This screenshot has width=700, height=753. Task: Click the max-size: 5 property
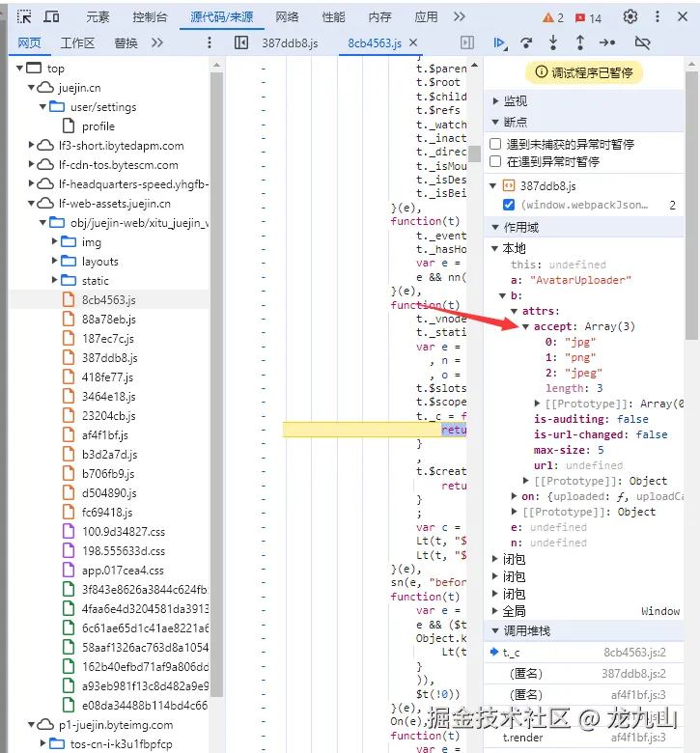(x=569, y=450)
